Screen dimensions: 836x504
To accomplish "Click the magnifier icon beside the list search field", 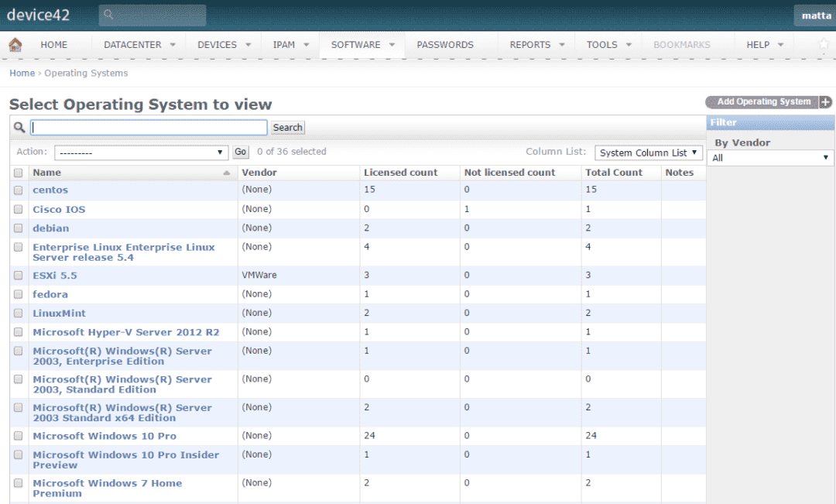I will (x=19, y=127).
